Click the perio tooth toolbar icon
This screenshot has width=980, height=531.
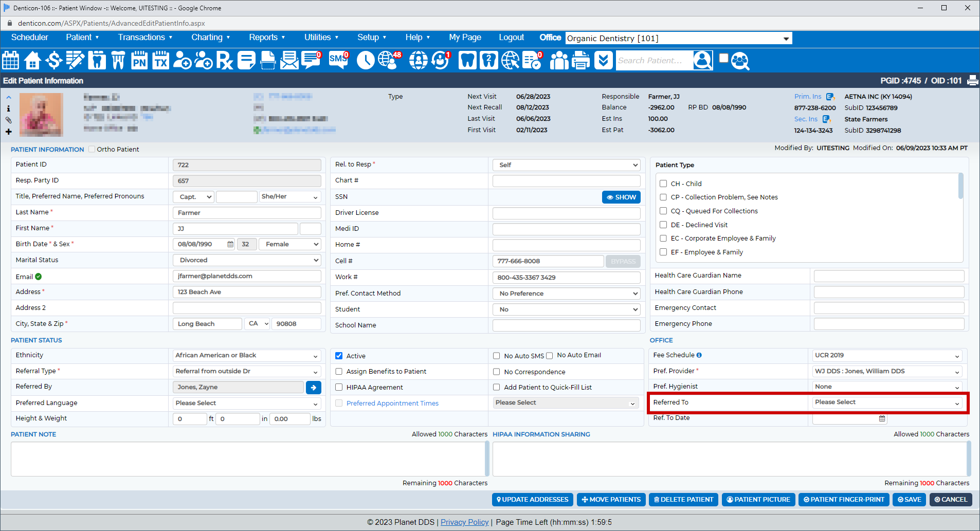click(x=118, y=60)
